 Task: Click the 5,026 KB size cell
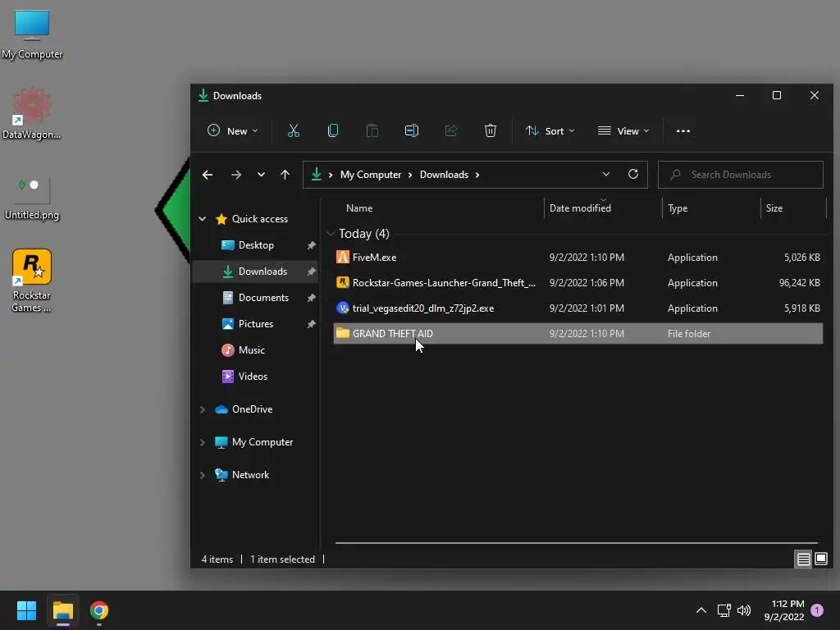pyautogui.click(x=802, y=257)
